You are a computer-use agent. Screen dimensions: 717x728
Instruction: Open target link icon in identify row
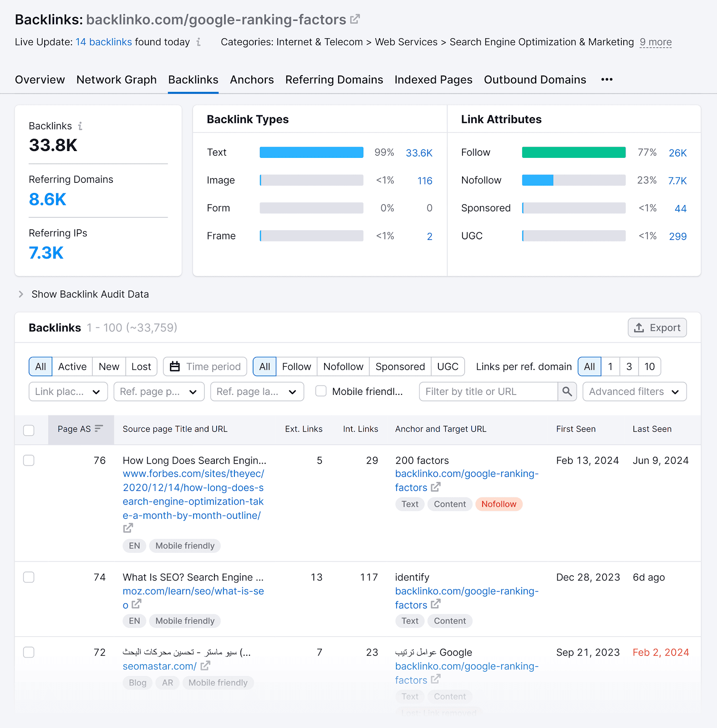[x=436, y=604]
